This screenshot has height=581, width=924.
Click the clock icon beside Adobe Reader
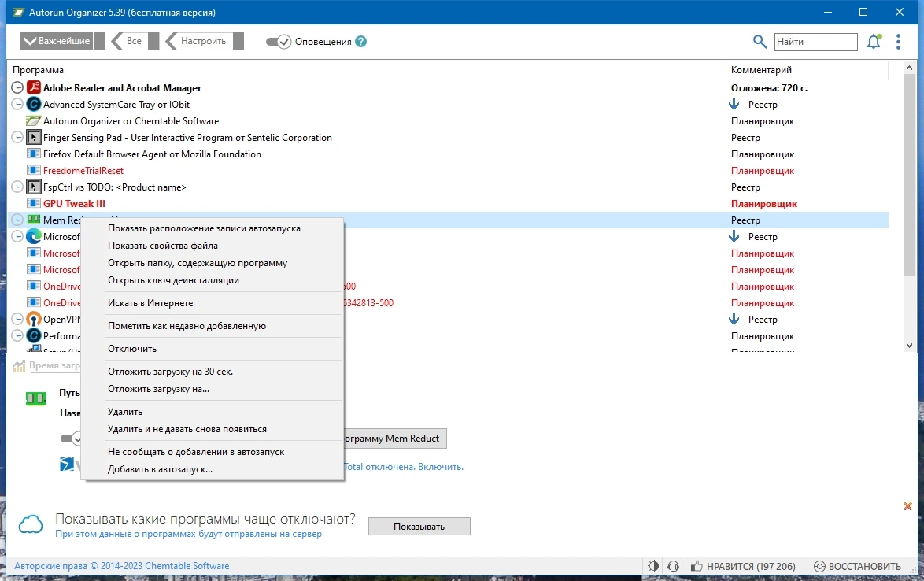(17, 88)
